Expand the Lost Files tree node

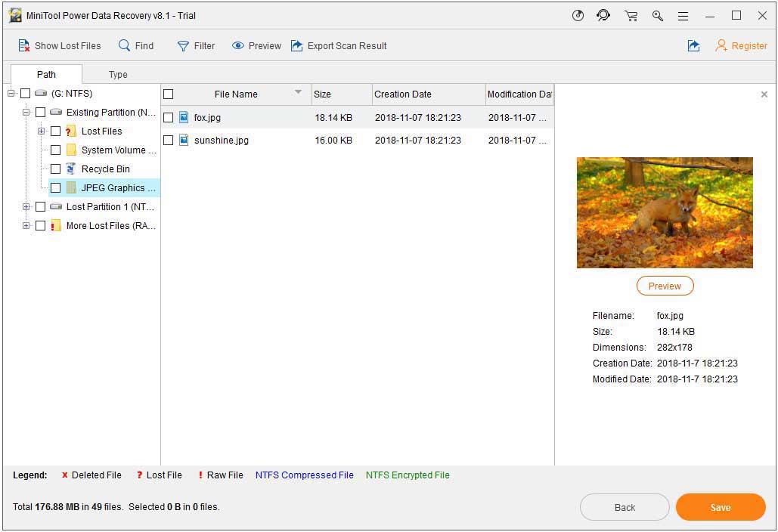tap(42, 131)
